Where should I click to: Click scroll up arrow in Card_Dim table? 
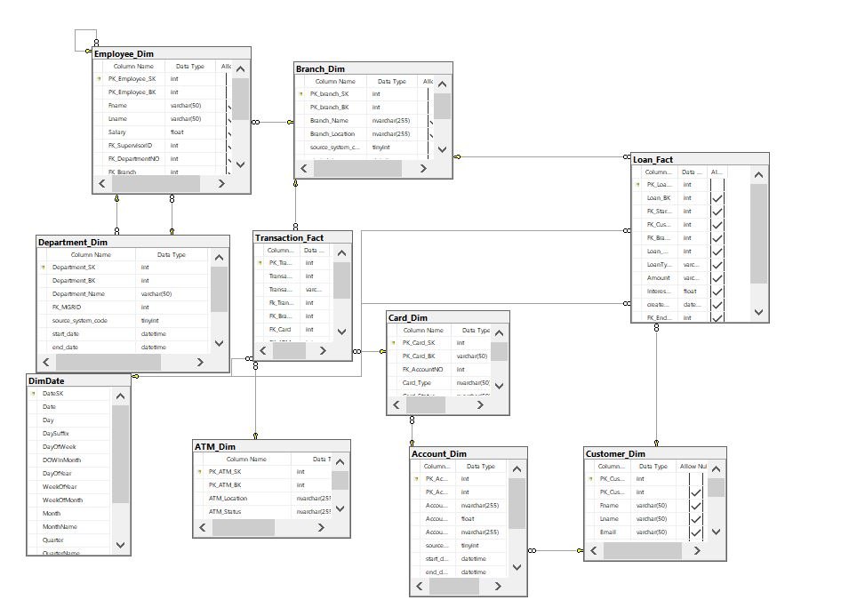[499, 333]
